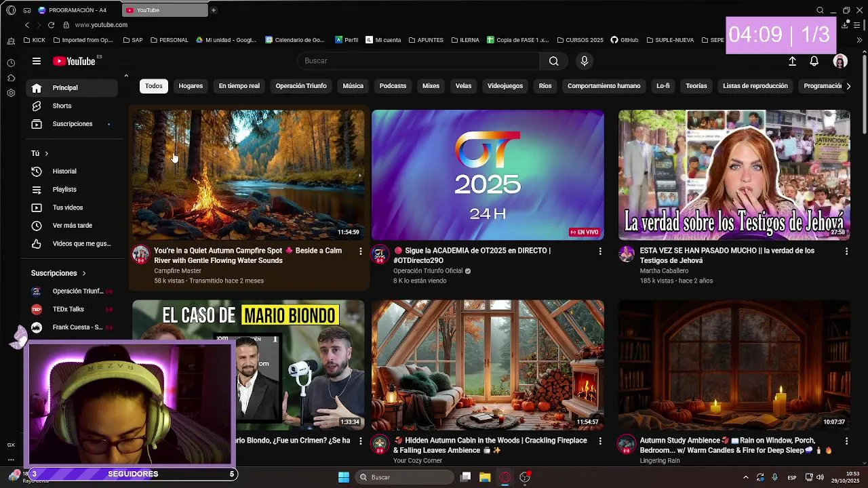
Task: Open the notifications bell
Action: [814, 61]
